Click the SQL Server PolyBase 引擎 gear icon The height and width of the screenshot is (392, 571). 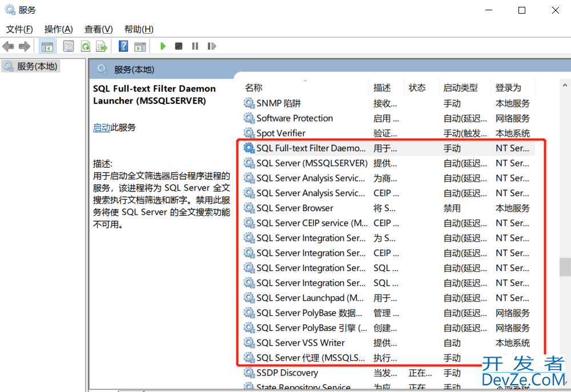pyautogui.click(x=249, y=328)
